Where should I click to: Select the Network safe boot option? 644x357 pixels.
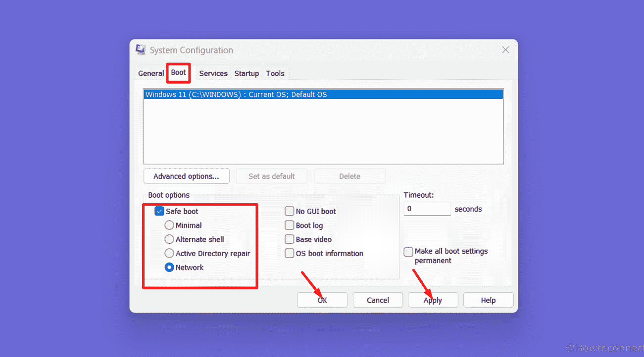(169, 268)
